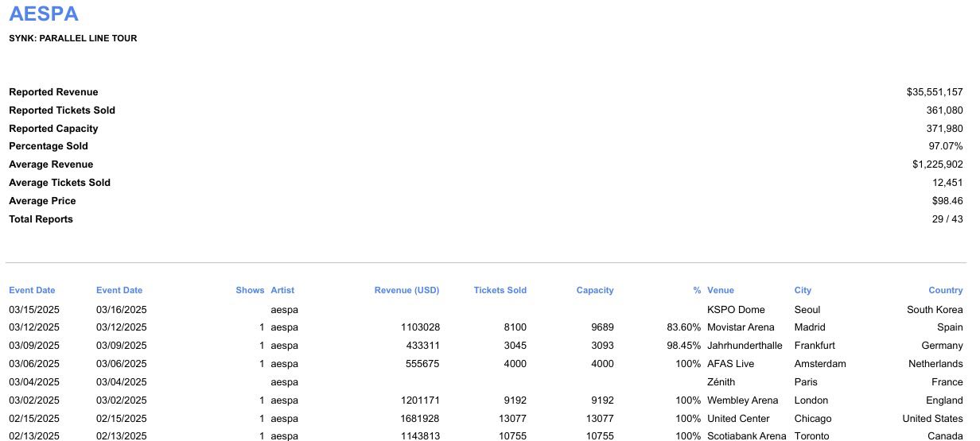Click the France country cell
Image resolution: width=980 pixels, height=441 pixels.
pos(947,382)
